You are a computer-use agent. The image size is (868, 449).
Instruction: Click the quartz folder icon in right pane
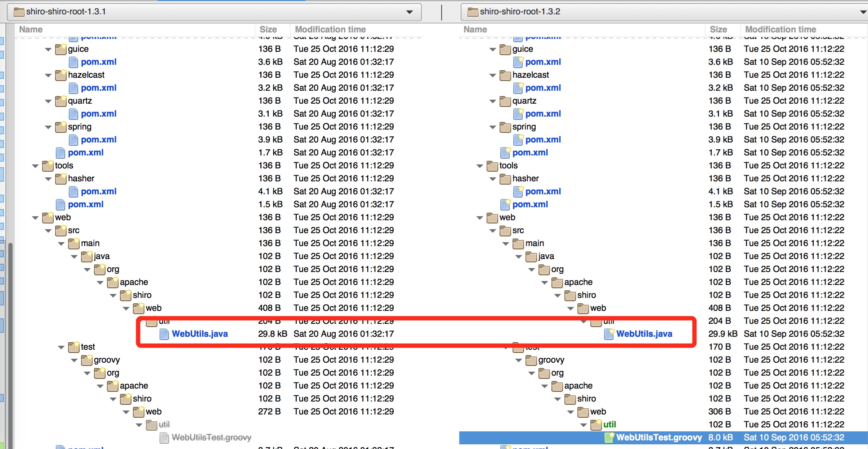coord(505,101)
